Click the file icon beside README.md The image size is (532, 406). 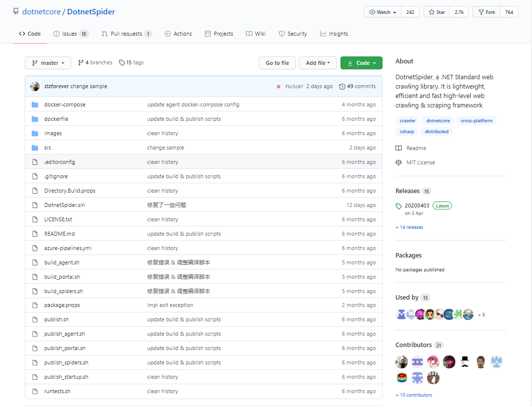[35, 233]
